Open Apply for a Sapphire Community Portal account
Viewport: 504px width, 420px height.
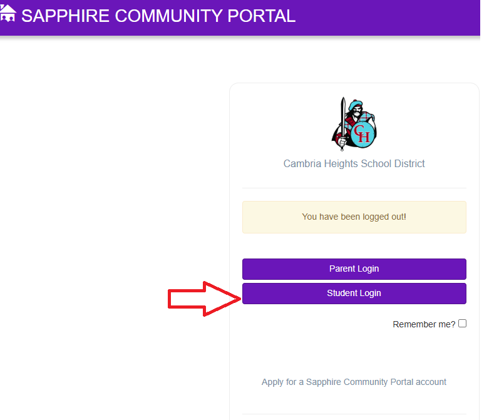tap(354, 382)
